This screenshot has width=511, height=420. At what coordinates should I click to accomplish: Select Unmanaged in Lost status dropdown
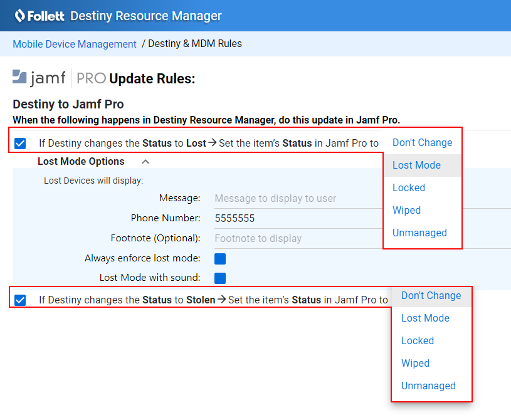click(423, 233)
